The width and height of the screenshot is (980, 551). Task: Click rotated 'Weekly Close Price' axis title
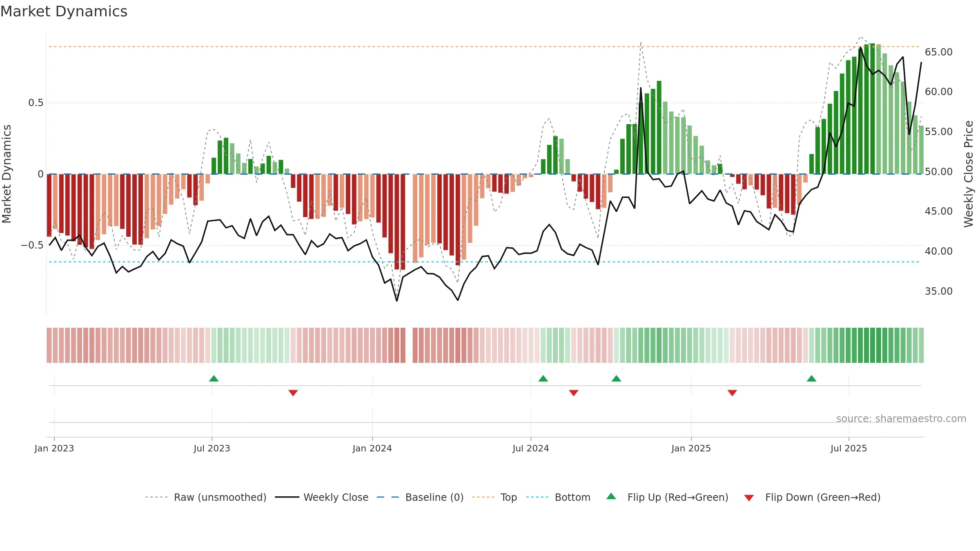[x=969, y=174]
